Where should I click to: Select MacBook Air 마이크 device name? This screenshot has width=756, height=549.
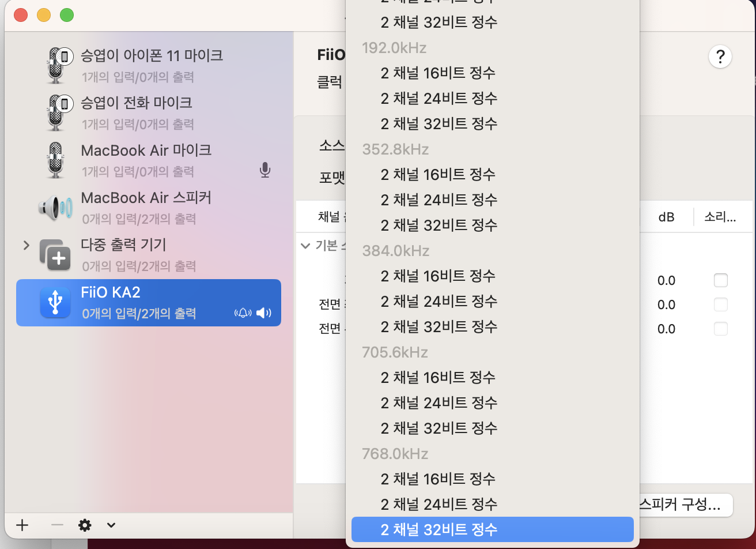(146, 150)
